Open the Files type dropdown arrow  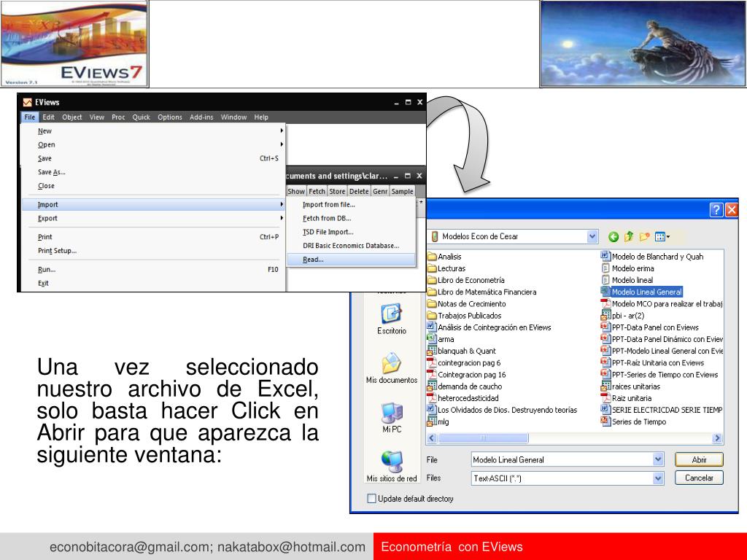click(x=658, y=478)
